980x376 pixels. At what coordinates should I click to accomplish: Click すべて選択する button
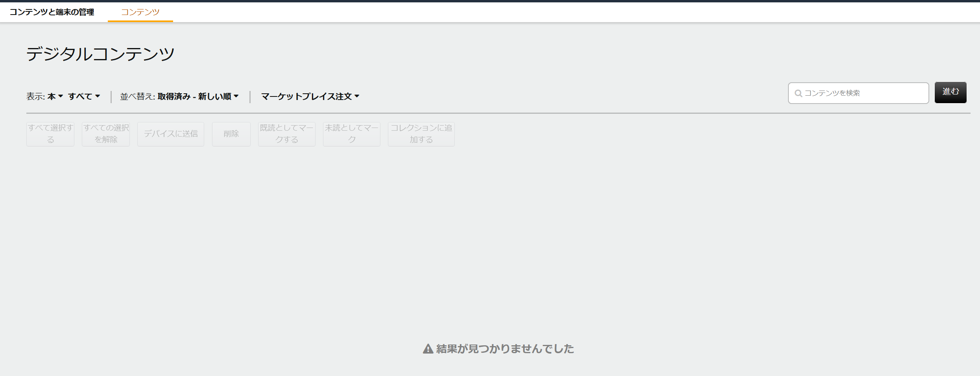[x=50, y=134]
